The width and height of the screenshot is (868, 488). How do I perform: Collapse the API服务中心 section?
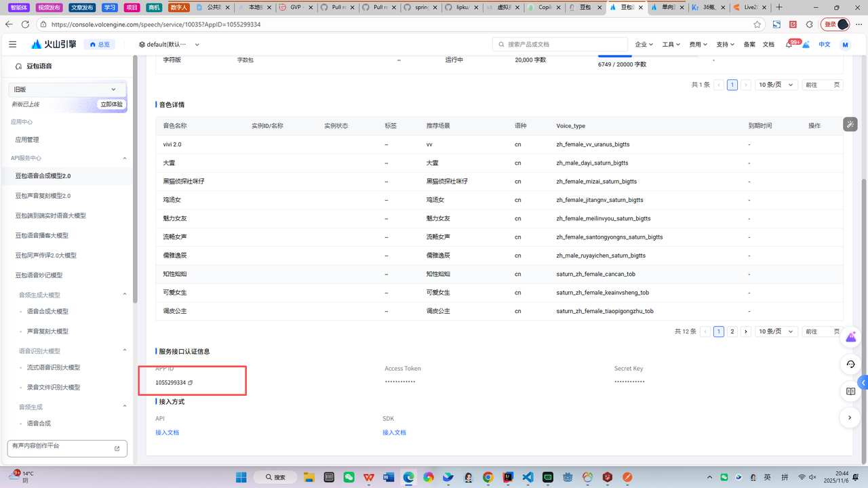click(x=124, y=158)
